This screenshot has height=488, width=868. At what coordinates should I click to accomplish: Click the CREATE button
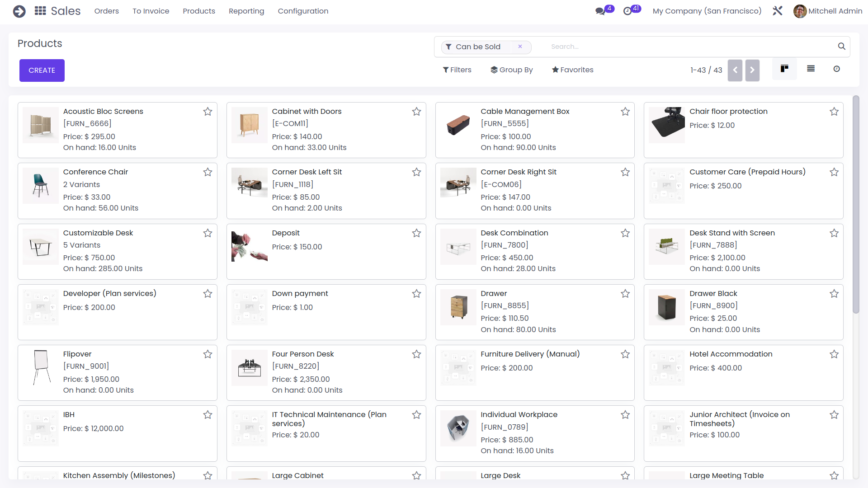click(42, 70)
